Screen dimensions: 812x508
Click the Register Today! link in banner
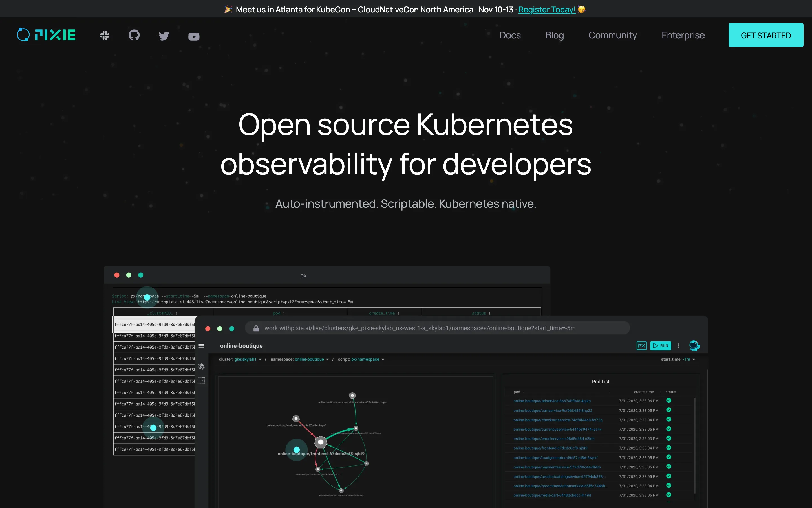pos(547,9)
